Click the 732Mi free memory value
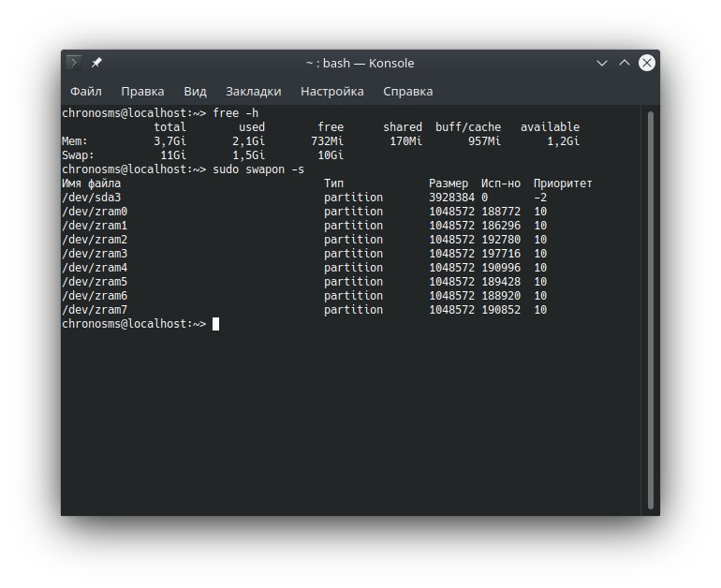 328,141
